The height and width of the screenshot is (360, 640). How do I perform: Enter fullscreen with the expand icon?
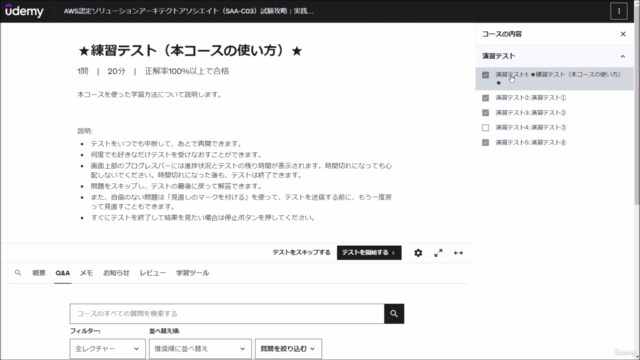coord(438,253)
